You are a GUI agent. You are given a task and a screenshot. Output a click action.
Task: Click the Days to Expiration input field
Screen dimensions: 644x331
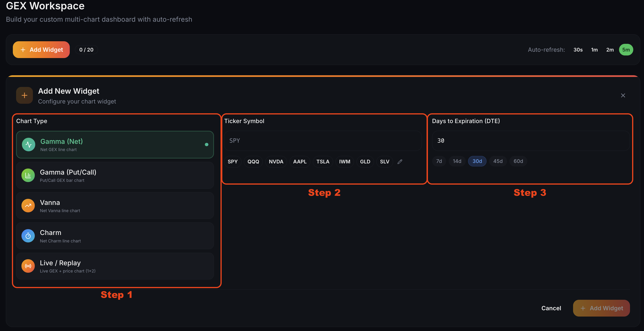click(531, 141)
